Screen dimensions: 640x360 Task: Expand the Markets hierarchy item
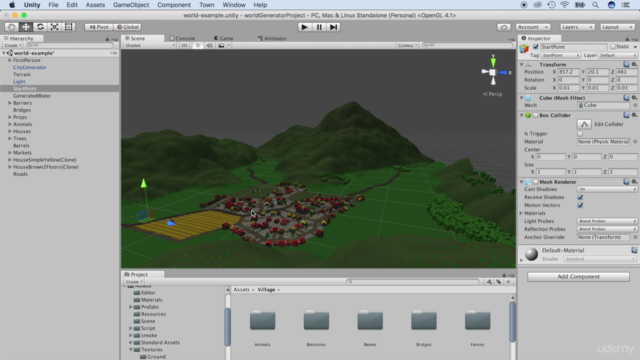point(10,153)
